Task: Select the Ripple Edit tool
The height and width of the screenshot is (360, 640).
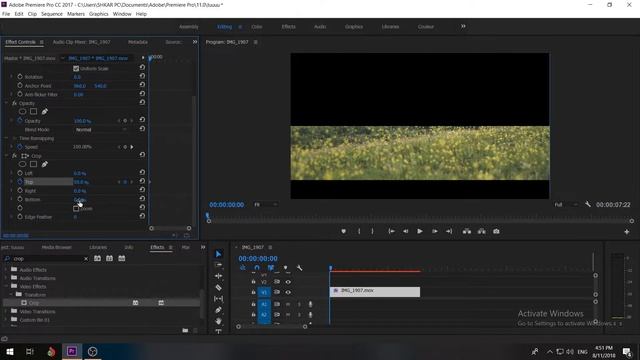Action: click(218, 276)
